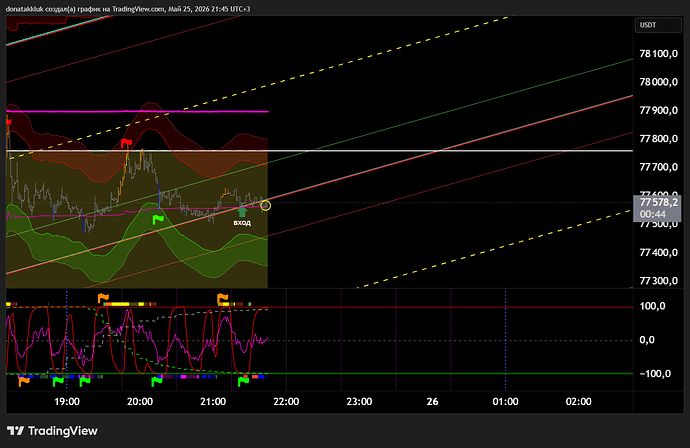Screen dimensions: 690x448
Task: Click the orange flag atop the oscillator near 19:30
Action: (103, 298)
